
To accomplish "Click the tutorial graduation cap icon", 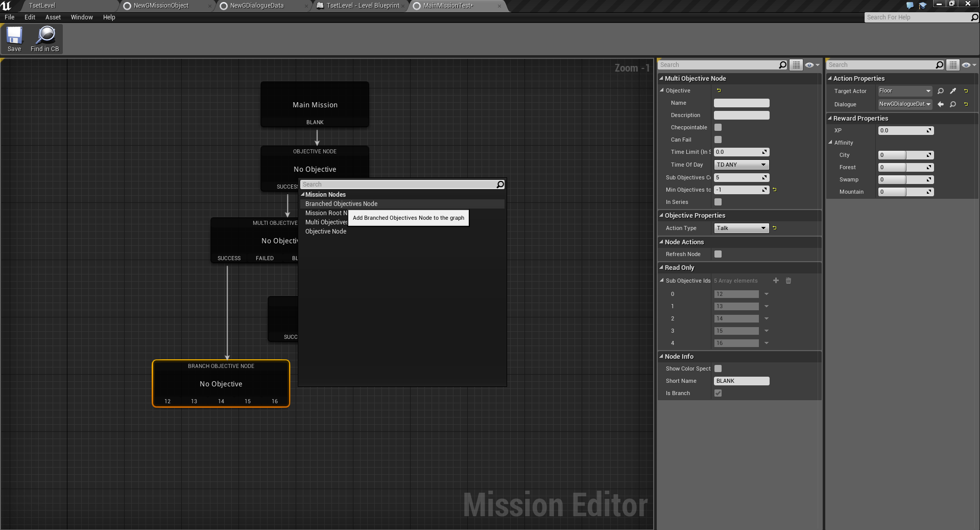I will coord(923,6).
